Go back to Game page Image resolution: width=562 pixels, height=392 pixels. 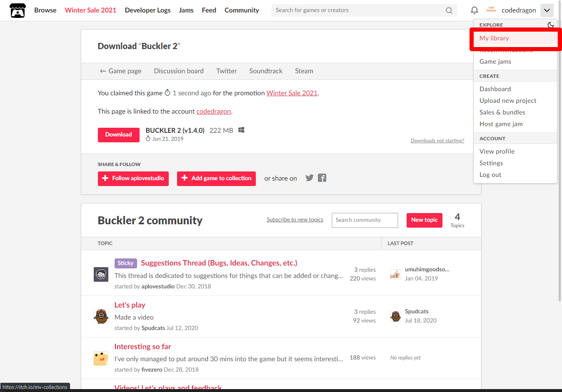(120, 71)
